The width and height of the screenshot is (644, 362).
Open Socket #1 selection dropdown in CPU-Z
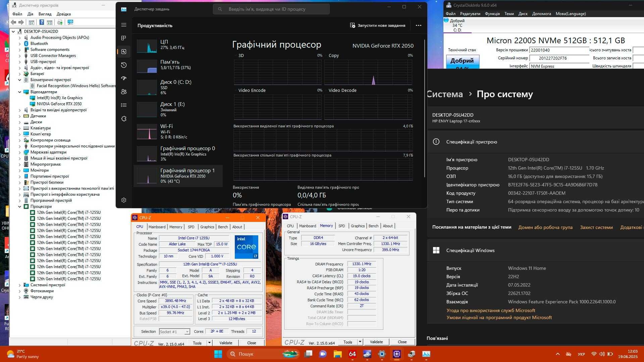click(174, 331)
